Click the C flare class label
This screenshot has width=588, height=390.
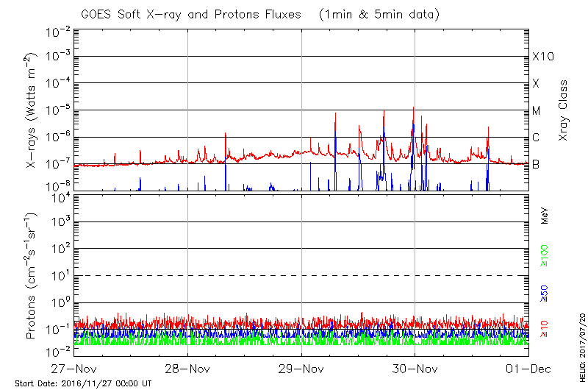[x=536, y=138]
